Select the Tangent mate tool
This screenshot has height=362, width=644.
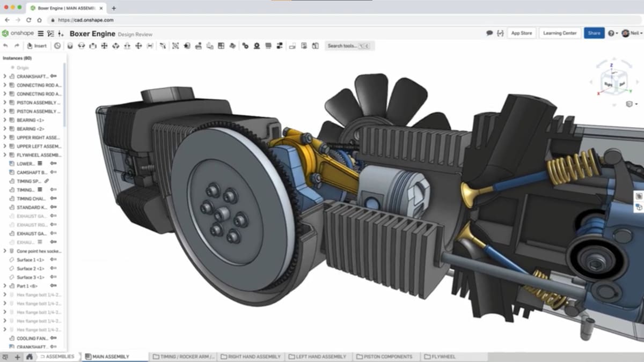tap(163, 46)
